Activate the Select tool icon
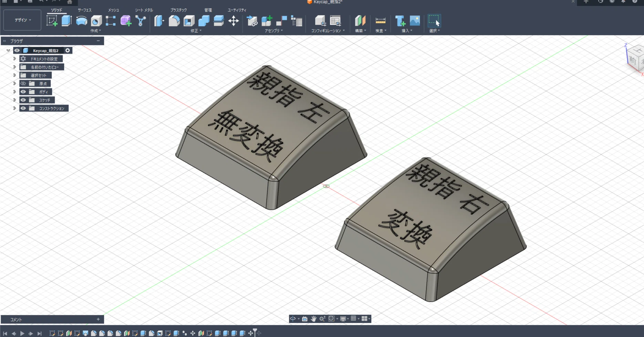This screenshot has height=337, width=644. pyautogui.click(x=434, y=21)
